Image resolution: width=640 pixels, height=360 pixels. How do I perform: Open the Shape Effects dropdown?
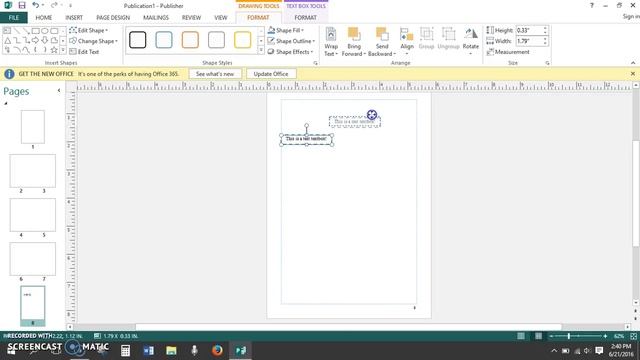[x=290, y=52]
